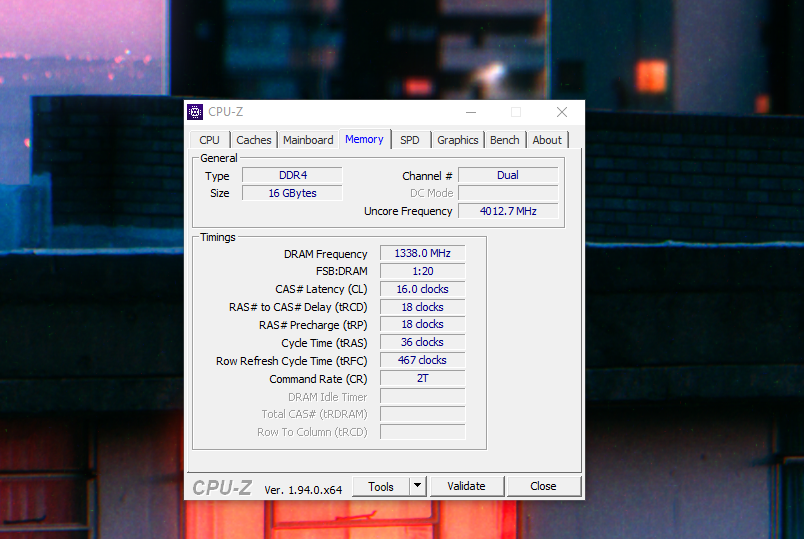Screen dimensions: 804x539
Task: Switch to the SPD tab
Action: coord(410,140)
